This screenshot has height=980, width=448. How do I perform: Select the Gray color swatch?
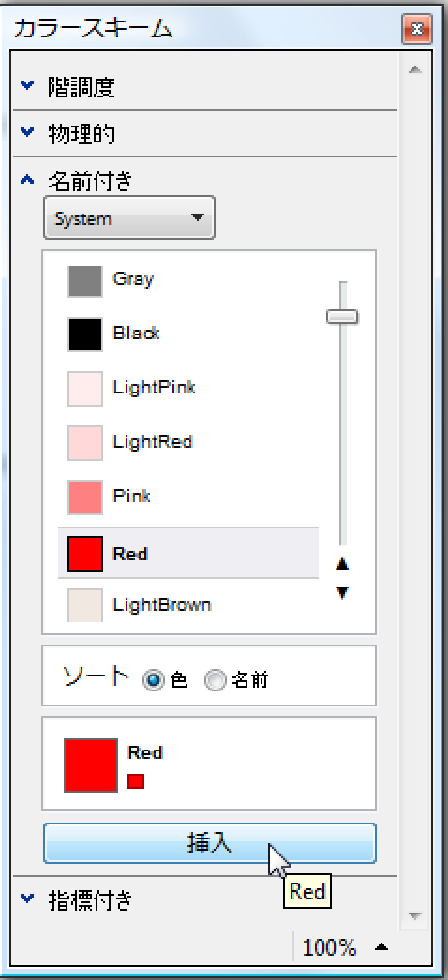click(x=85, y=281)
